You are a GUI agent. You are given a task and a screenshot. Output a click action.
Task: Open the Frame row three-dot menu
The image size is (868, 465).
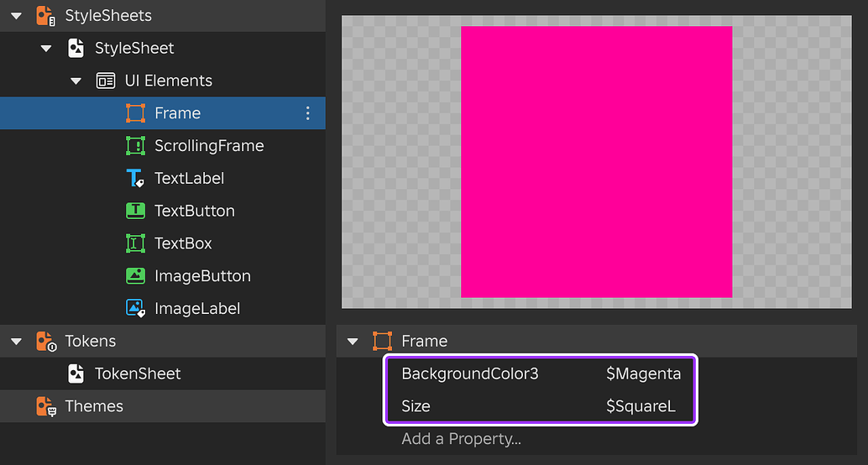[x=308, y=113]
